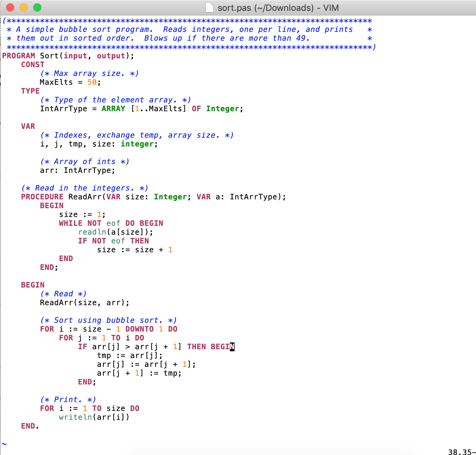Screen dimensions: 476x455
Task: Place cursor on the ARRAY keyword
Action: pyautogui.click(x=113, y=109)
